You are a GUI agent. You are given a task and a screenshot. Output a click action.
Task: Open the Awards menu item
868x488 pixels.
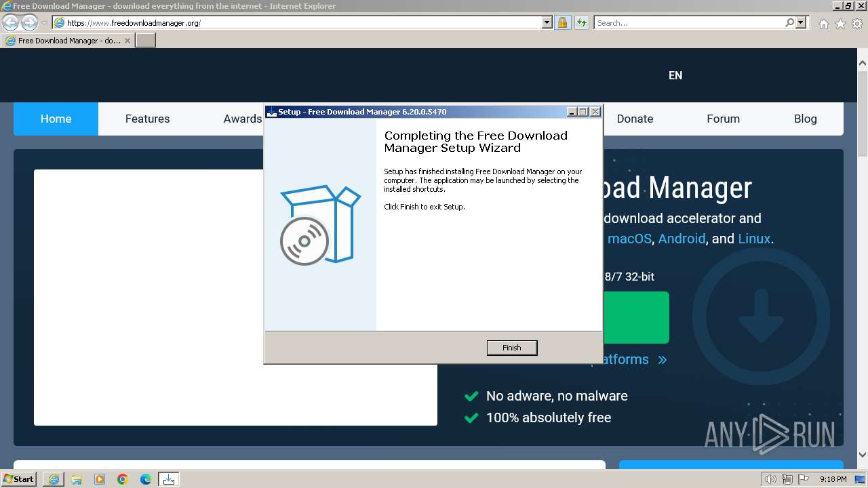coord(242,119)
